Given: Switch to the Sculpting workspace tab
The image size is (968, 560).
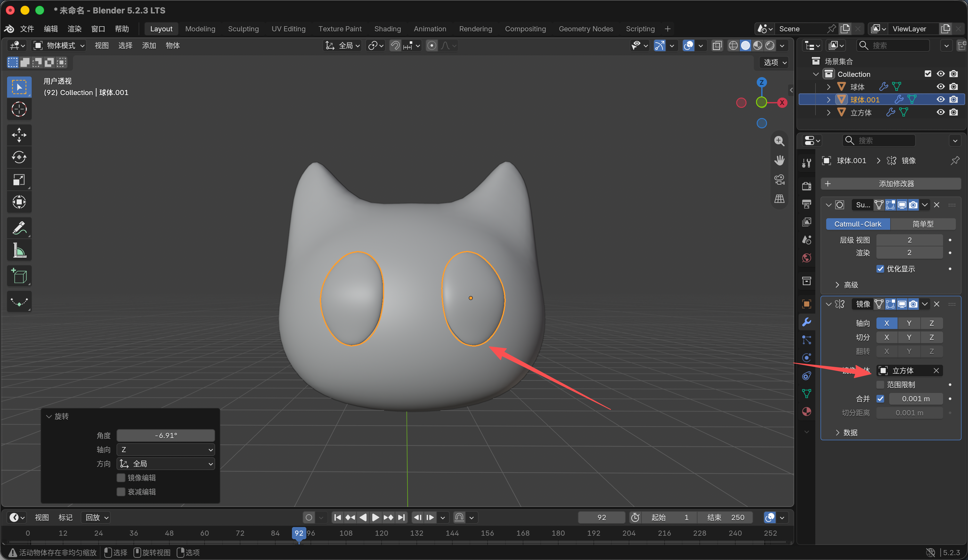Looking at the screenshot, I should [x=243, y=29].
